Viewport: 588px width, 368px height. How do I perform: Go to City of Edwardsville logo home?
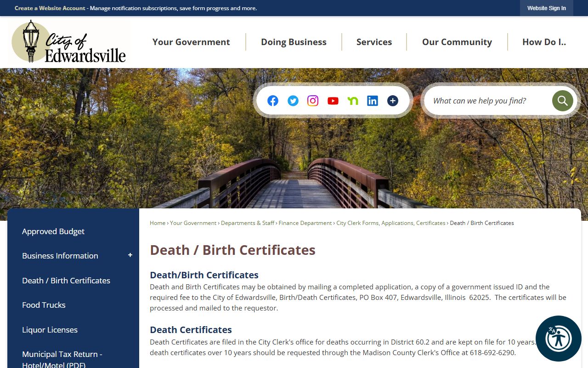(69, 42)
